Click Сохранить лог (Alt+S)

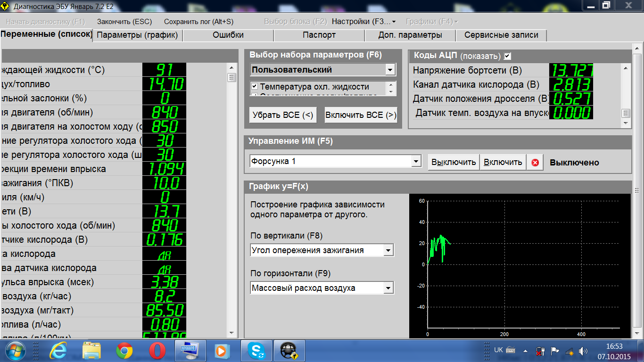(198, 22)
